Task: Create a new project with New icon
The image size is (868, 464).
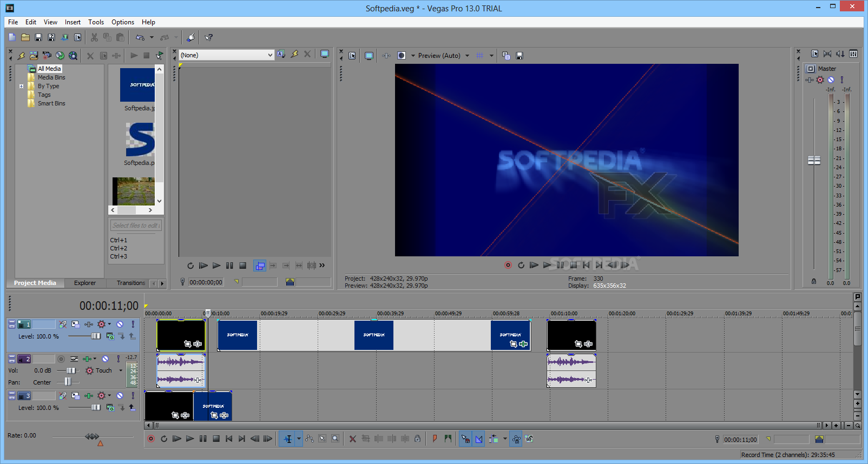Action: pyautogui.click(x=12, y=37)
